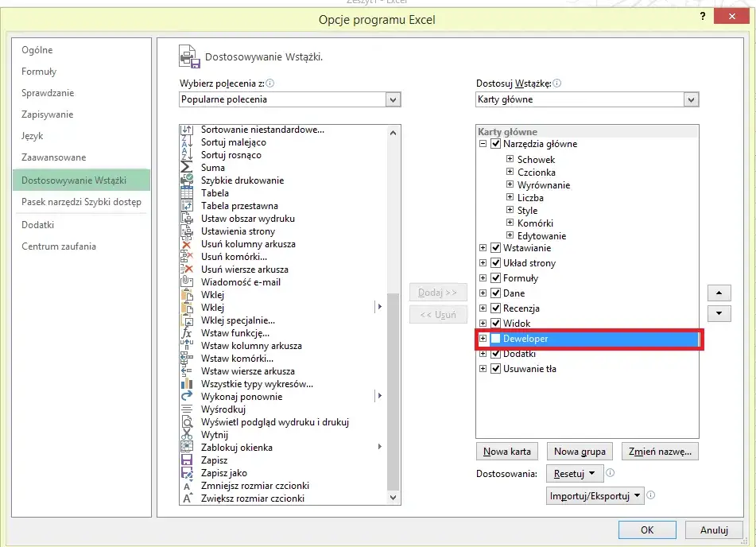This screenshot has height=547, width=756.
Task: Expand the Wstawianie tree node
Action: click(483, 248)
